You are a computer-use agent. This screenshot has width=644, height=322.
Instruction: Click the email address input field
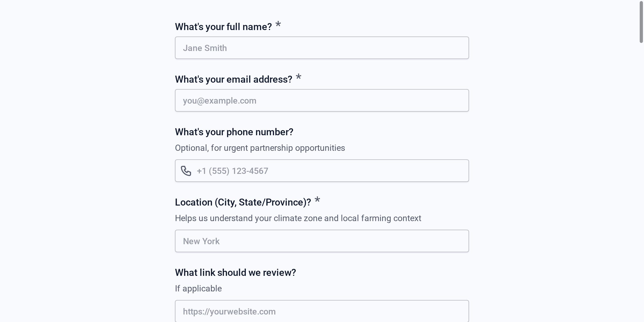click(322, 101)
